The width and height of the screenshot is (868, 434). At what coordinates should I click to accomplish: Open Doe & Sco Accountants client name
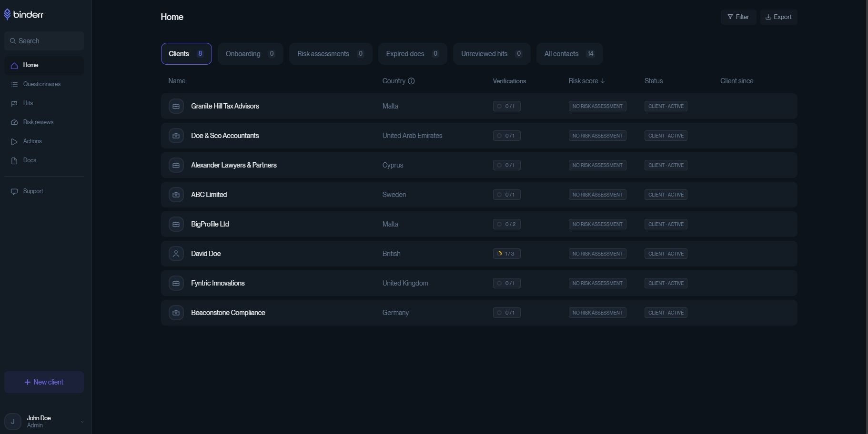pyautogui.click(x=225, y=136)
